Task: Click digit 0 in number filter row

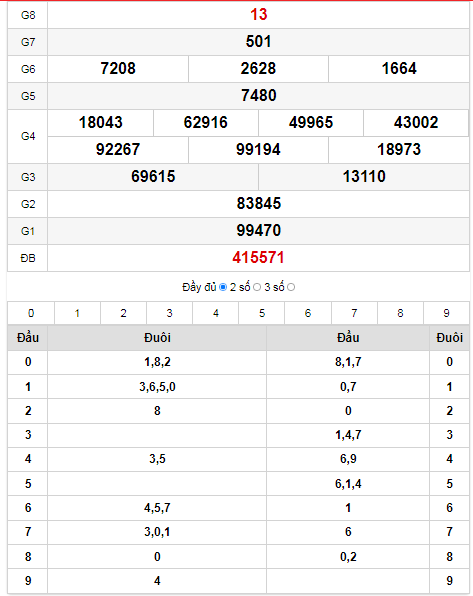Action: click(31, 313)
